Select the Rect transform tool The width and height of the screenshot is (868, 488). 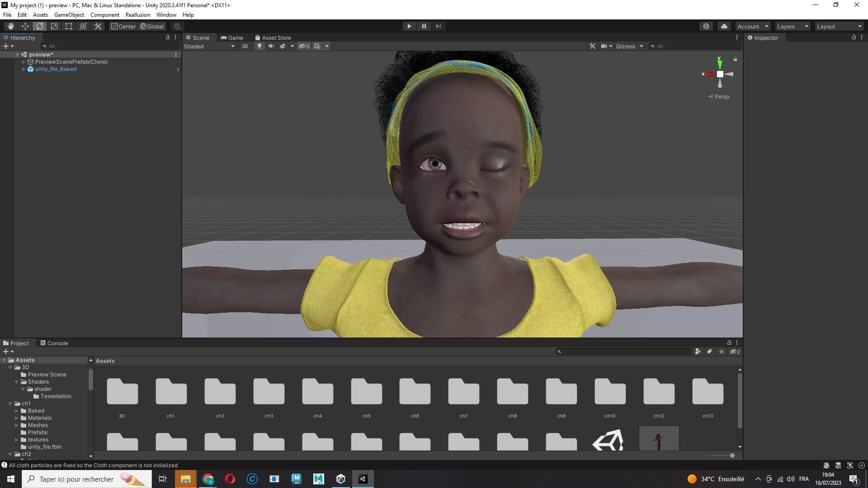click(69, 26)
